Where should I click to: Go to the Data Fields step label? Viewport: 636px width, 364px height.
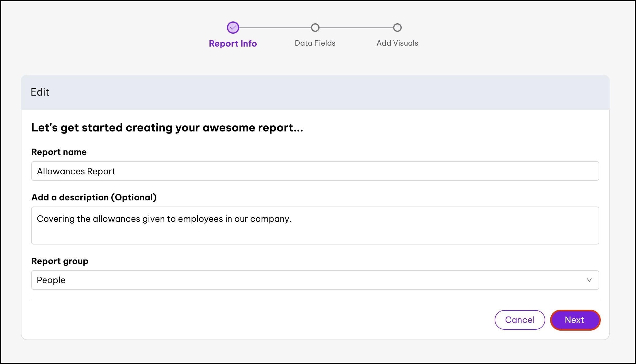click(315, 43)
